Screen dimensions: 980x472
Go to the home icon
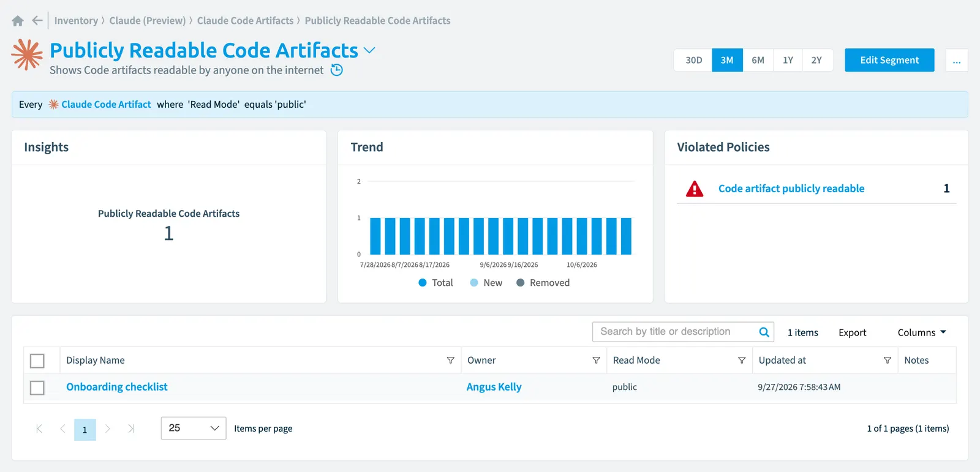click(18, 21)
